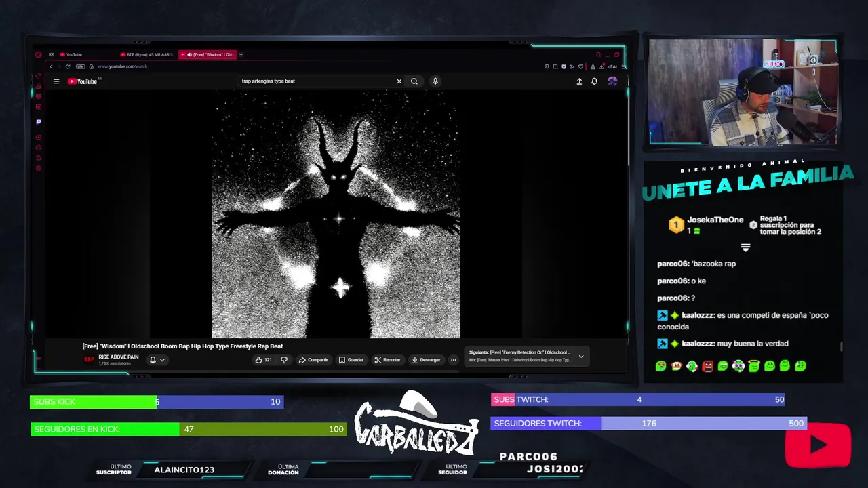Click the SEGUIDORES EN KICK progress bar

[189, 429]
